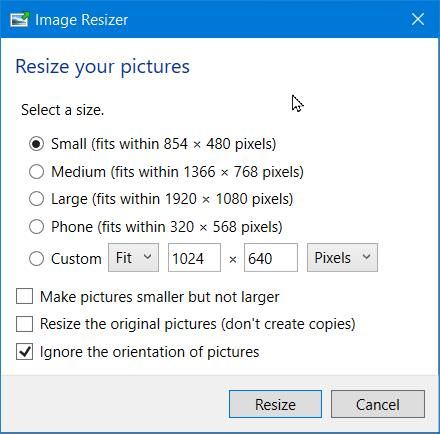
Task: Uncheck Ignore the orientation of pictures
Action: pos(24,352)
